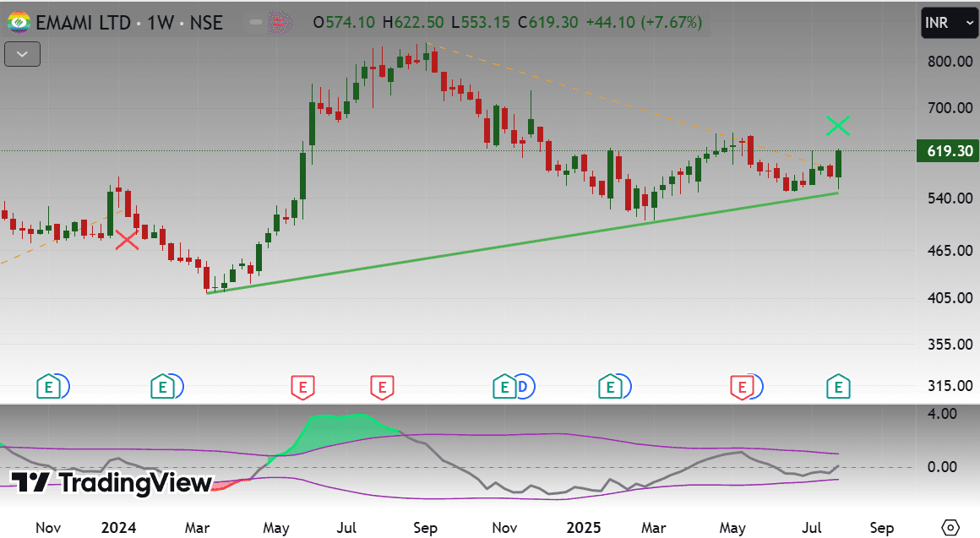Click the 800.00 price scale label
This screenshot has width=980, height=538.
point(950,62)
